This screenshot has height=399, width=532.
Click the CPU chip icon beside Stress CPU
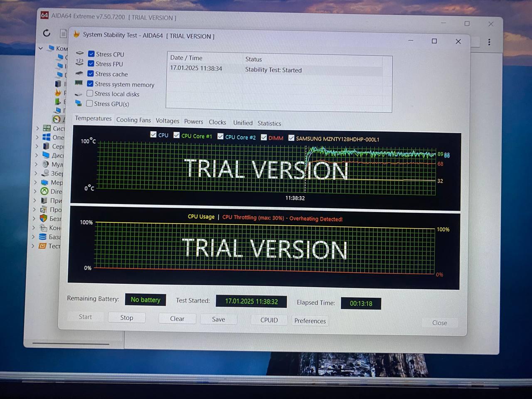[80, 53]
